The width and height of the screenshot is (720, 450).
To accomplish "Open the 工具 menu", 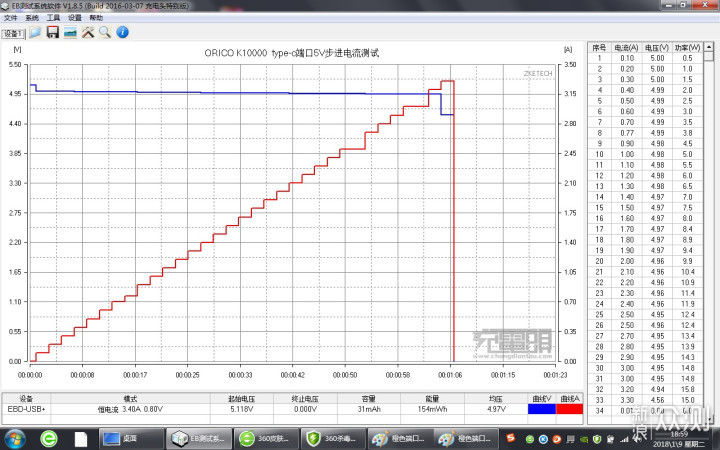I will click(x=53, y=18).
